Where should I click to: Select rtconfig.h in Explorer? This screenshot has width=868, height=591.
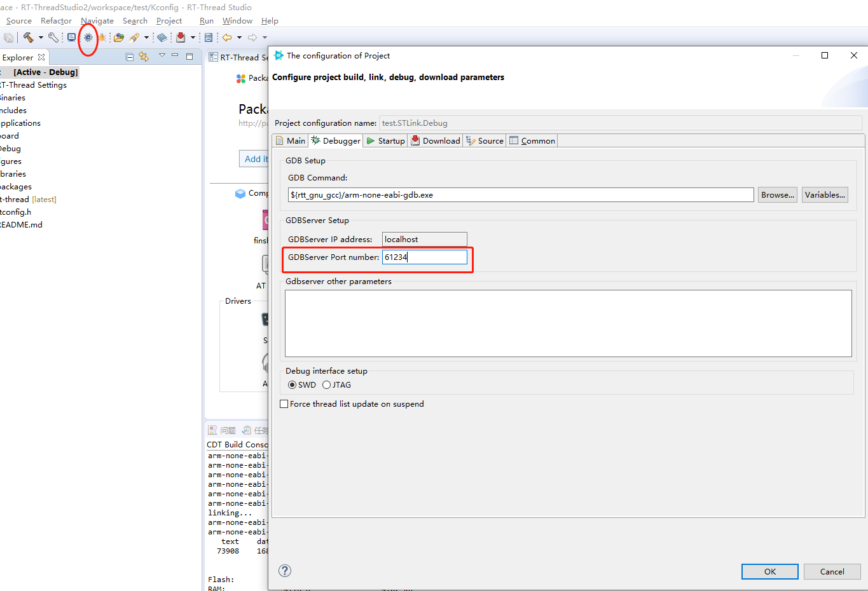[x=15, y=212]
